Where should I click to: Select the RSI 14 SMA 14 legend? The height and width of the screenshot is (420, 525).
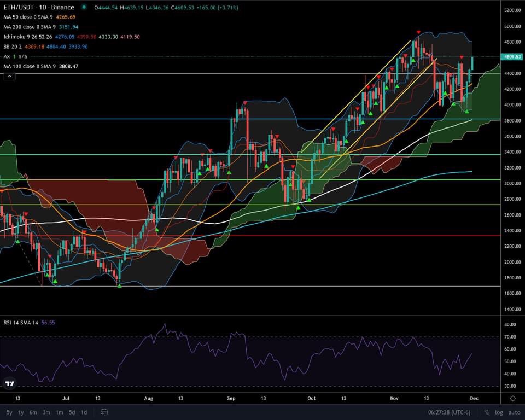(21, 323)
